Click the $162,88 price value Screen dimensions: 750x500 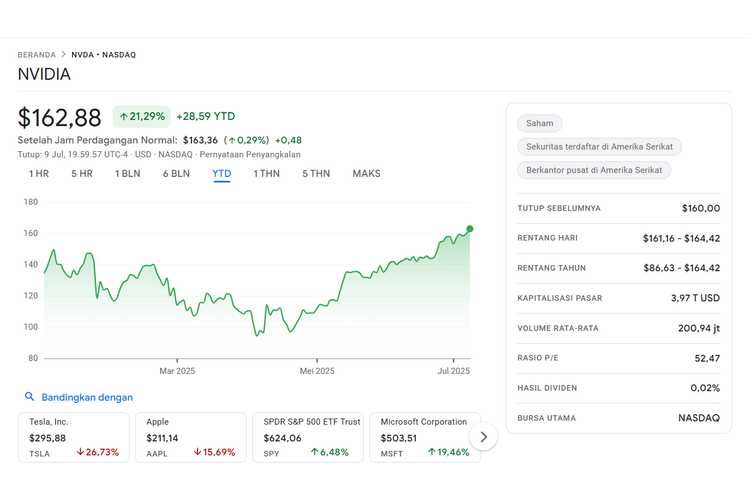click(59, 118)
